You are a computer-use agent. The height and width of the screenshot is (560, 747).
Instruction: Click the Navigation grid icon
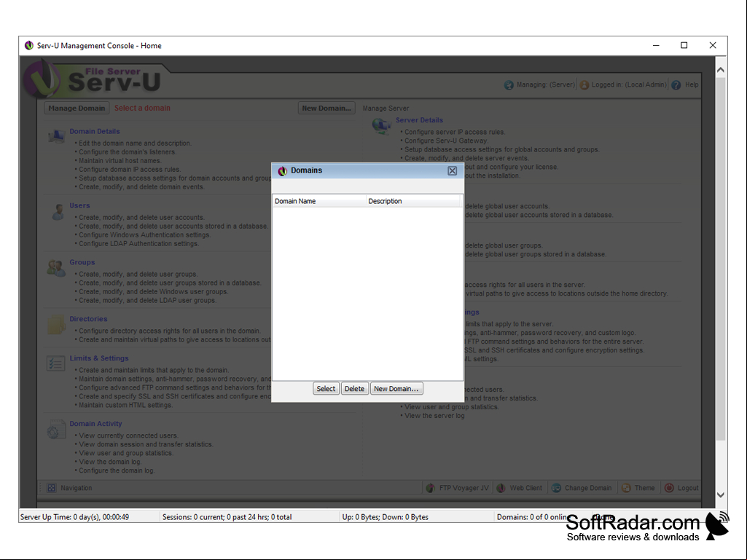[52, 488]
